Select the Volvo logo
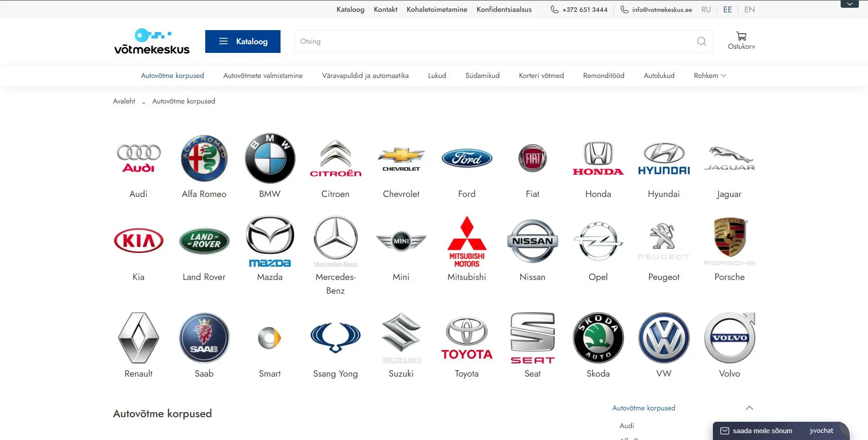This screenshot has height=440, width=868. pyautogui.click(x=729, y=338)
